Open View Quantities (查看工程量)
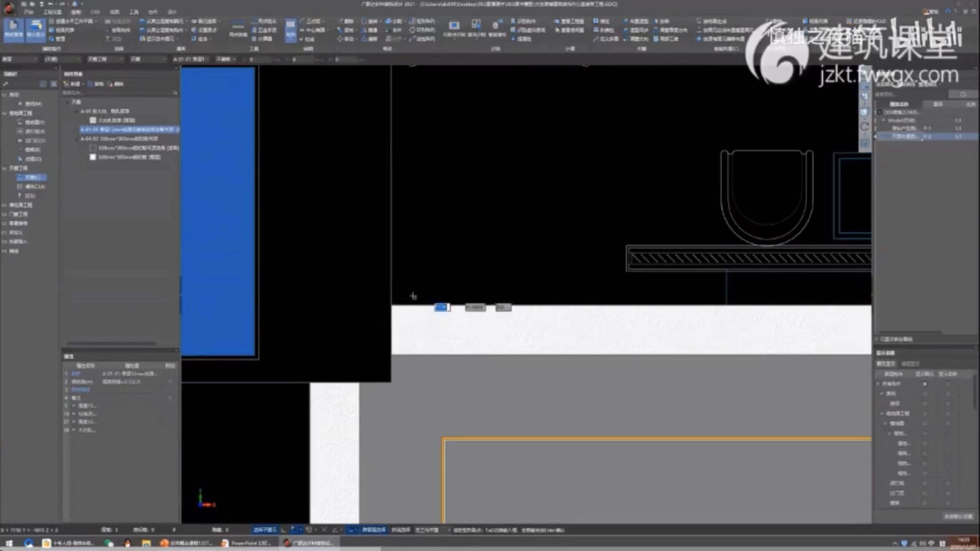 pyautogui.click(x=569, y=21)
